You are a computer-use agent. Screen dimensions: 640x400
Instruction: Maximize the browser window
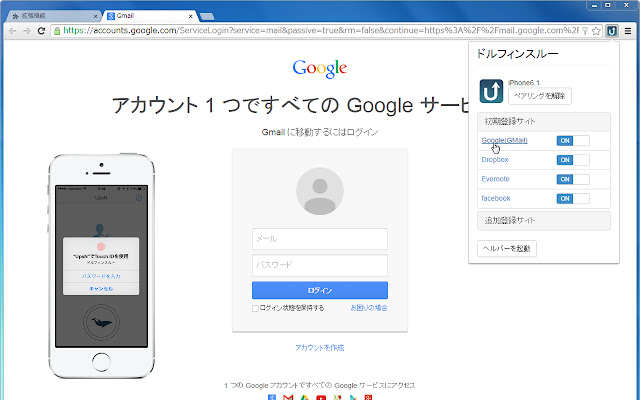pos(608,5)
